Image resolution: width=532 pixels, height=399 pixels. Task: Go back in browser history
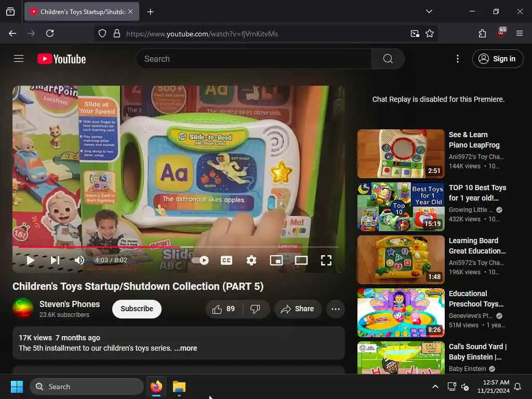click(12, 33)
